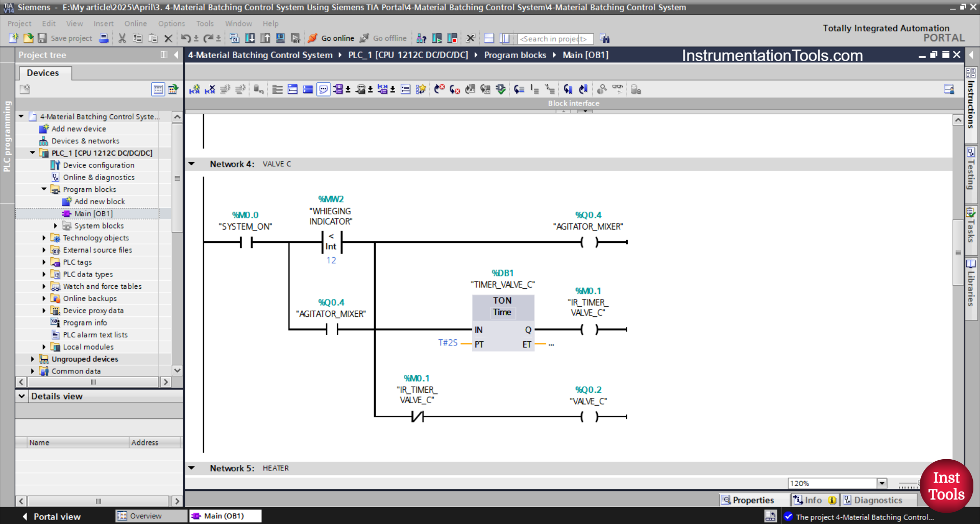Open the Insert menu
980x524 pixels.
coord(104,23)
